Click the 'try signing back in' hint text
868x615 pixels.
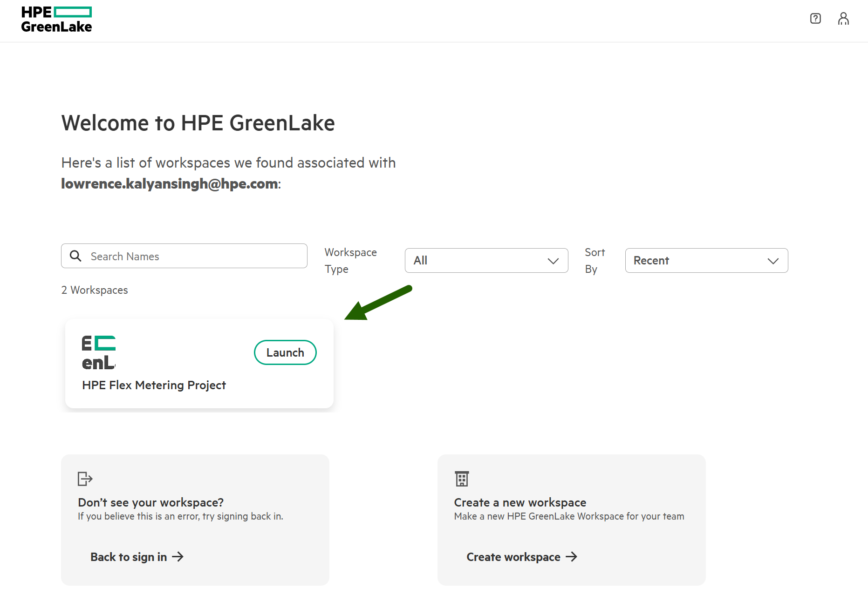pyautogui.click(x=180, y=516)
